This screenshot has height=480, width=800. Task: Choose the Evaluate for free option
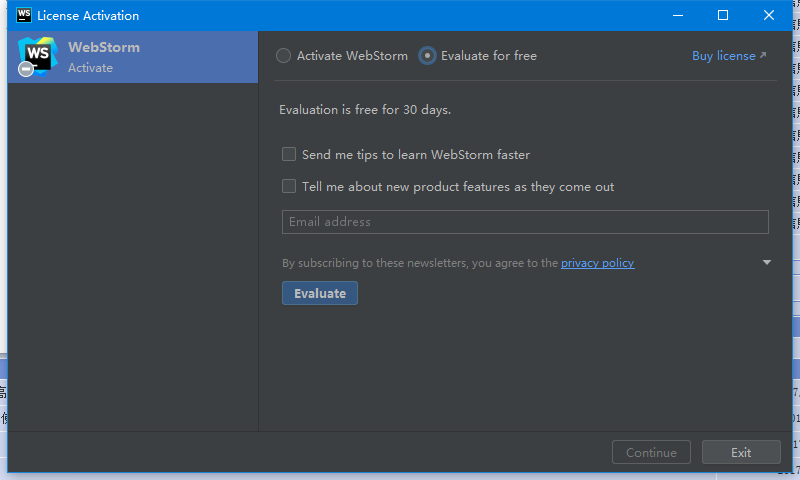[x=428, y=56]
